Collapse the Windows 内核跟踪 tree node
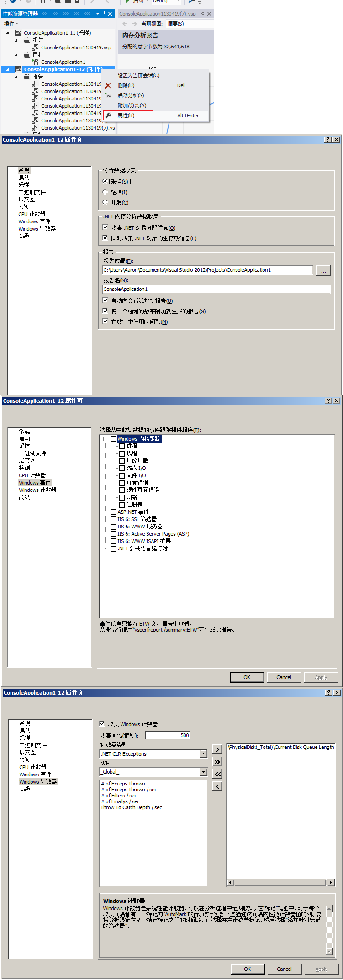This screenshot has height=980, width=343. point(106,439)
